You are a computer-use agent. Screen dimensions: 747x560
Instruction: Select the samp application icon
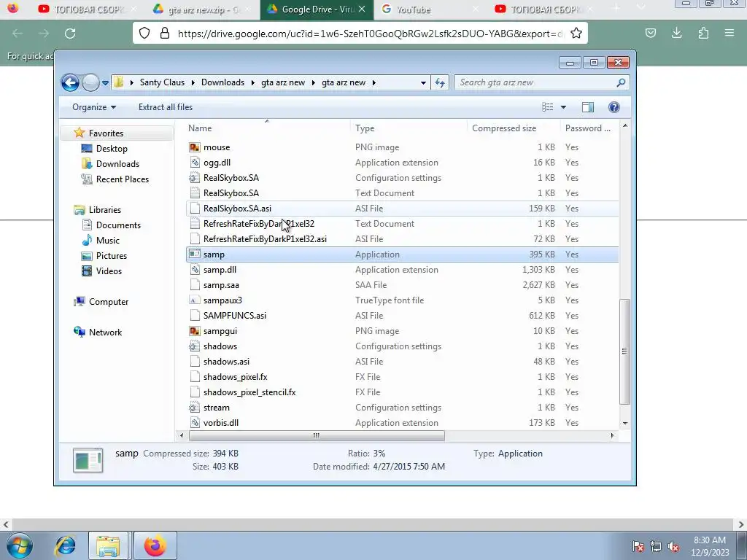[x=194, y=254]
